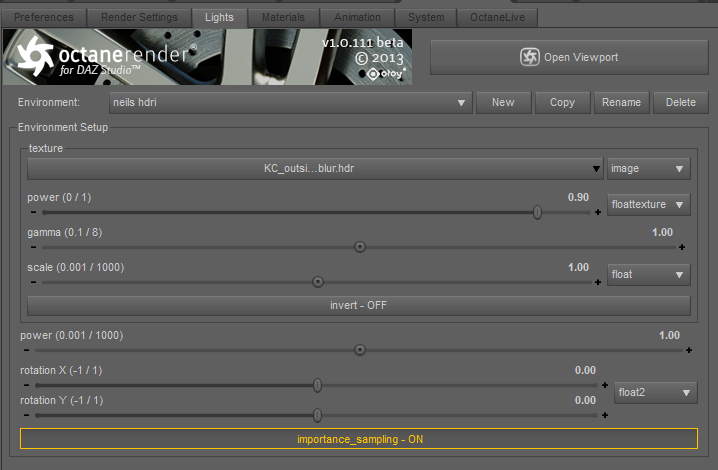Decrease rotation X with the minus button

(x=27, y=385)
